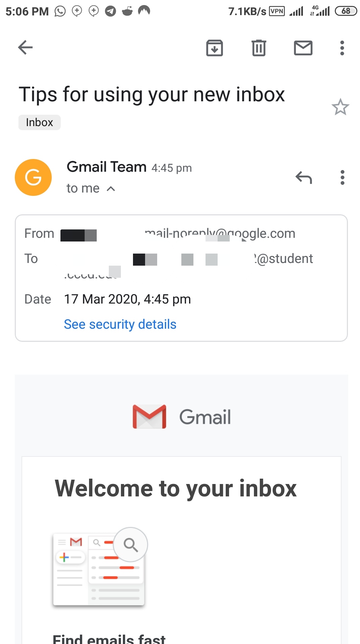
Task: Tap the email subject title
Action: 152,94
